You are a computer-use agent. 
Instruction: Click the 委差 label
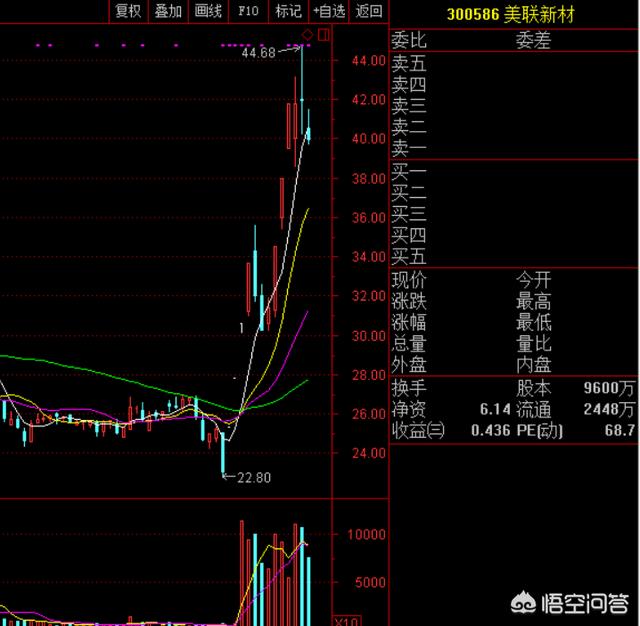(x=533, y=40)
